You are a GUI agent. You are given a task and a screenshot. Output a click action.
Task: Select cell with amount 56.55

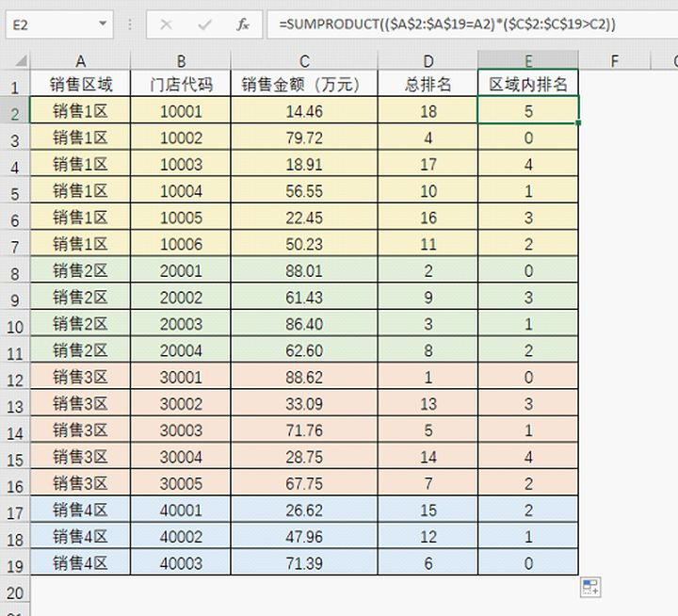click(x=304, y=191)
